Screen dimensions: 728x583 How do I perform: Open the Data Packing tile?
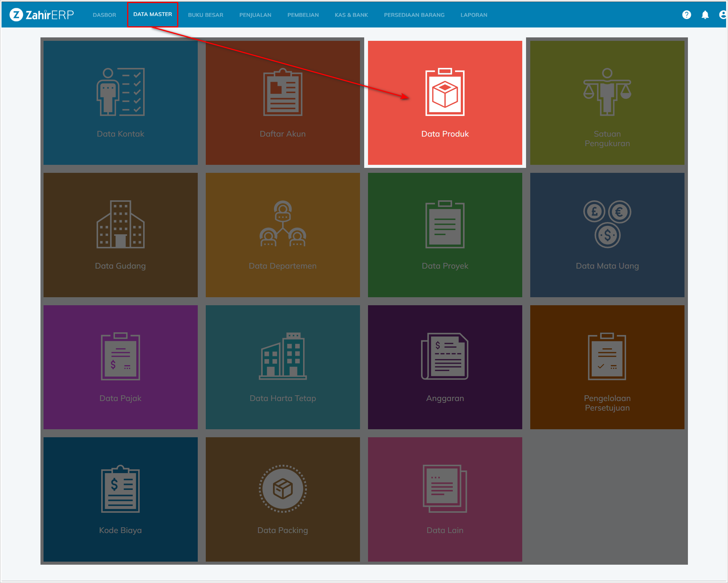(282, 499)
